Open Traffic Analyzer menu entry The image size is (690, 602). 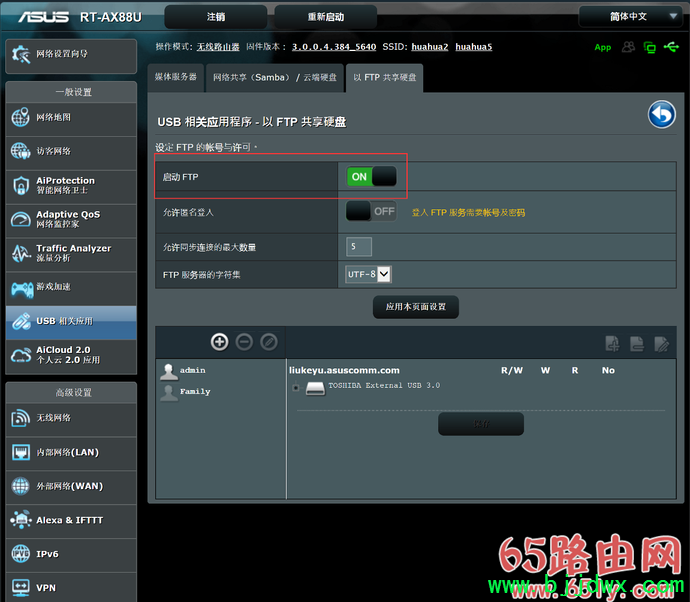coord(71,254)
